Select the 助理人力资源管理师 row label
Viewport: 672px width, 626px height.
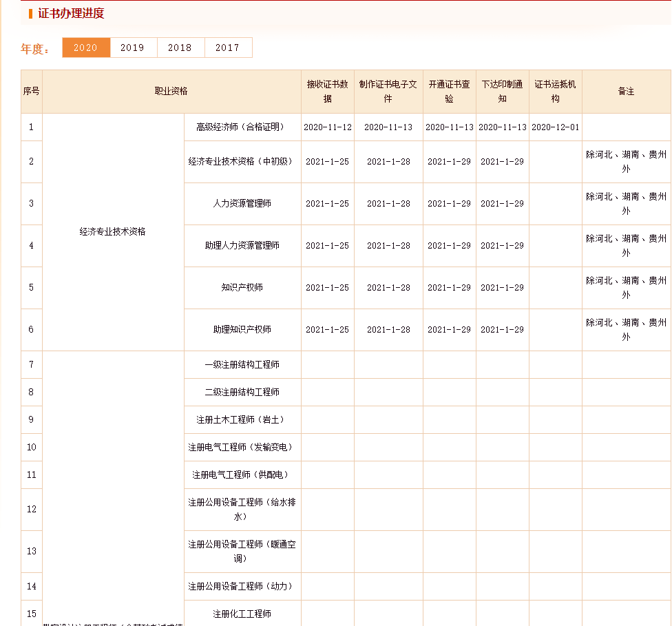click(242, 246)
